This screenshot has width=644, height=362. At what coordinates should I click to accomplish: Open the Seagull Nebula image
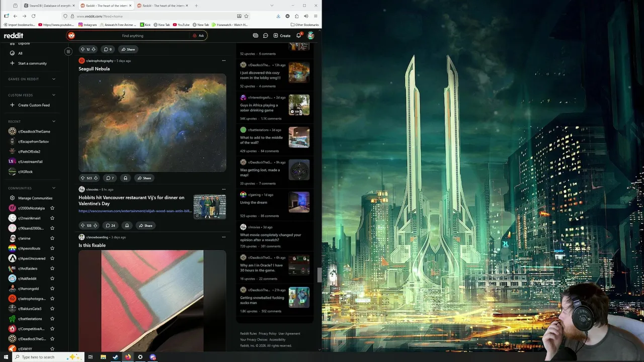click(152, 123)
